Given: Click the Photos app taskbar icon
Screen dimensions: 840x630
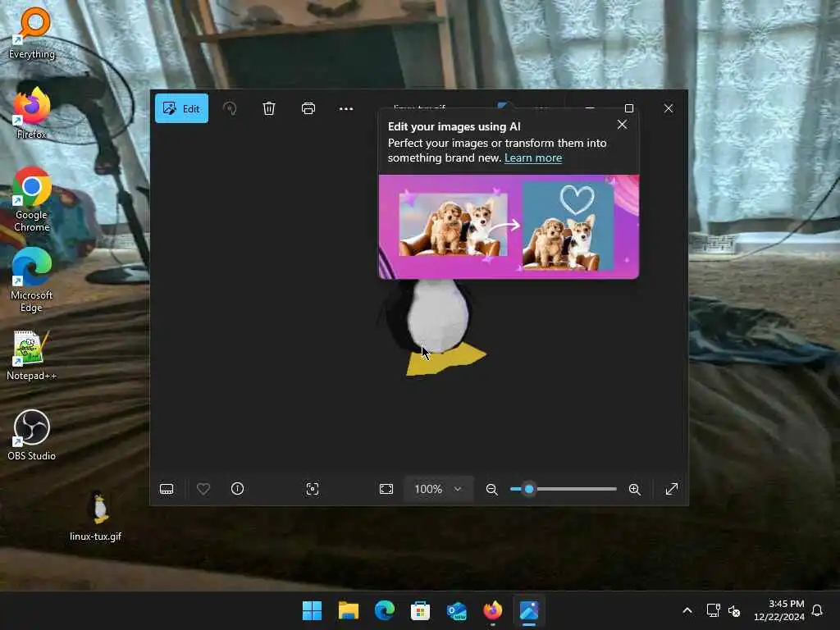Looking at the screenshot, I should pos(529,610).
